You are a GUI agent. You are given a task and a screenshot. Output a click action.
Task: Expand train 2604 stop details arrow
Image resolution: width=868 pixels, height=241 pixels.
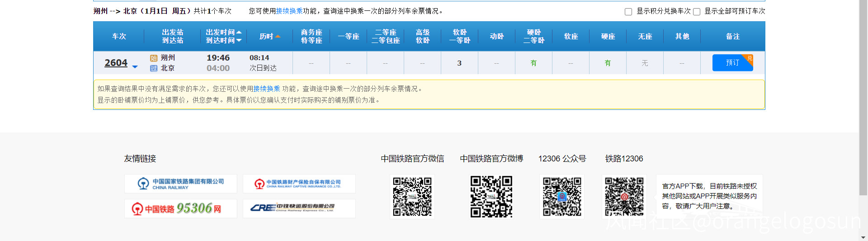[135, 67]
